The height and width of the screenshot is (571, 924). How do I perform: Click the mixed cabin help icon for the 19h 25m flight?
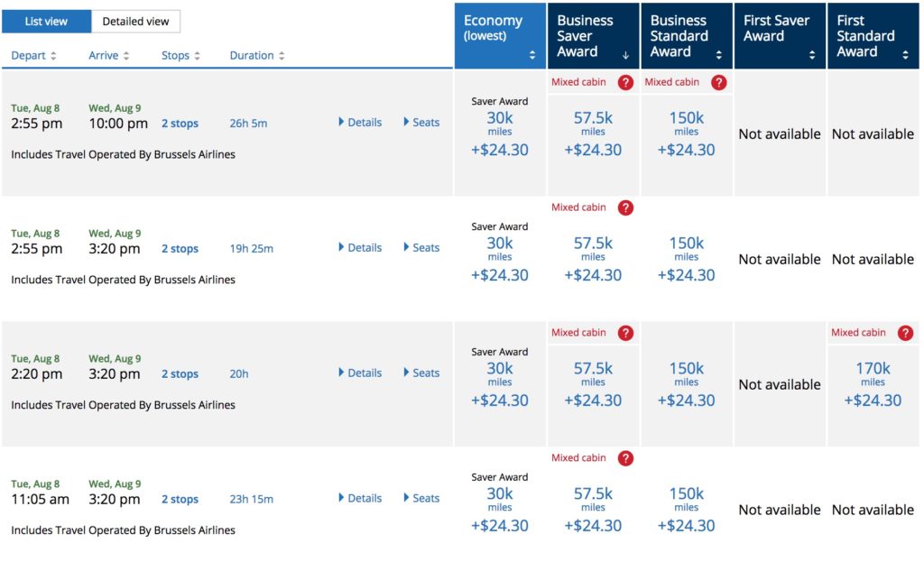pyautogui.click(x=625, y=207)
